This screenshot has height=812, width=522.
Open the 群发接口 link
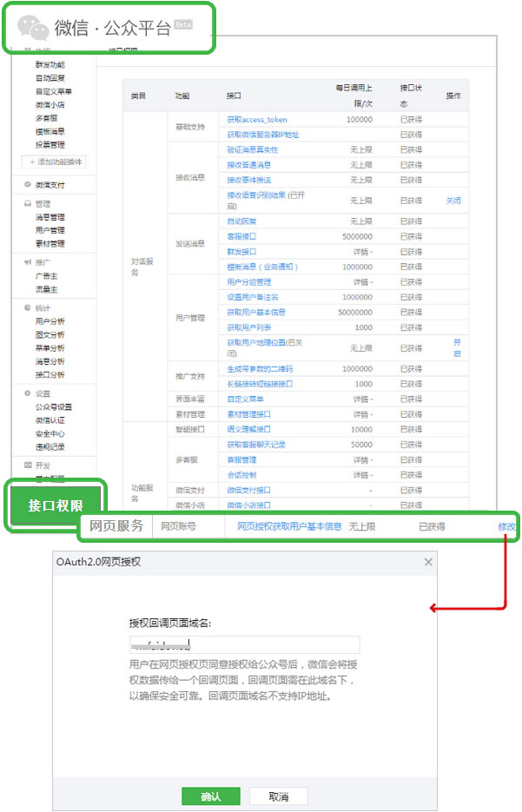[x=241, y=252]
